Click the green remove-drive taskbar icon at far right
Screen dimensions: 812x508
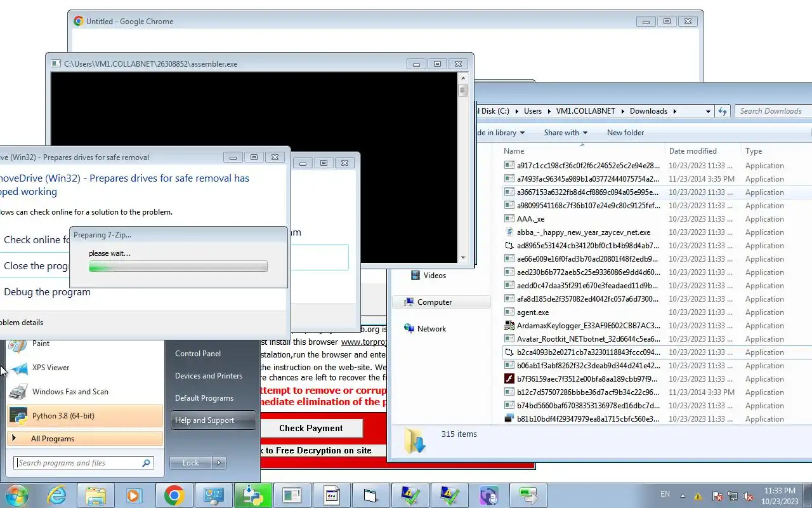[528, 495]
